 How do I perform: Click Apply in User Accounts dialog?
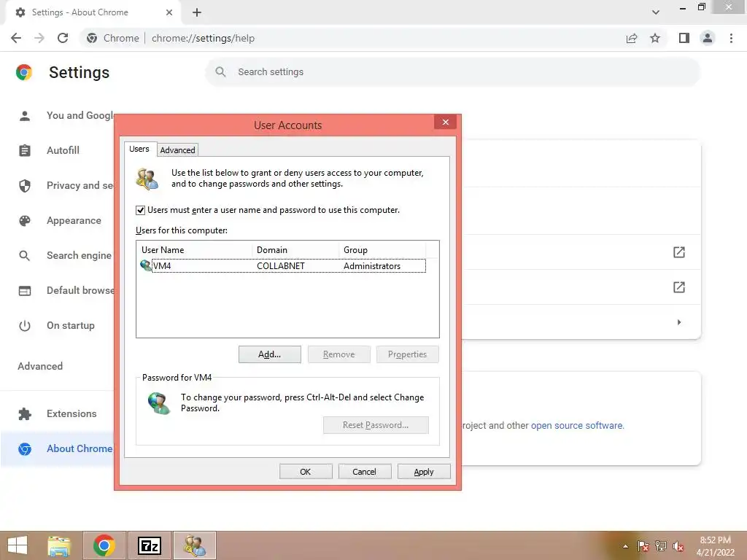424,472
